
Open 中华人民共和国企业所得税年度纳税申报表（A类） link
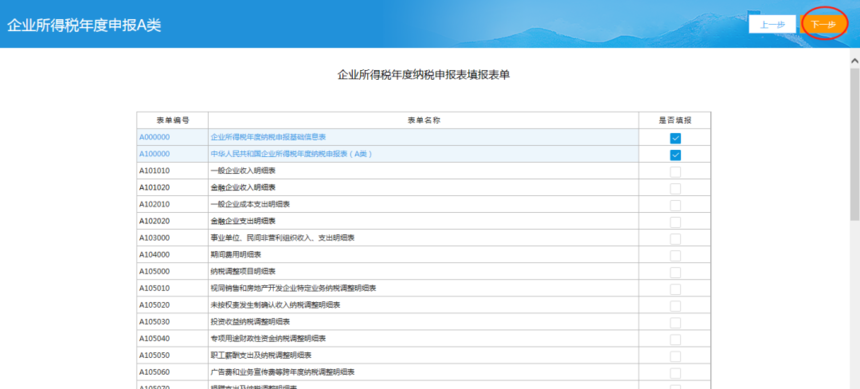point(292,154)
